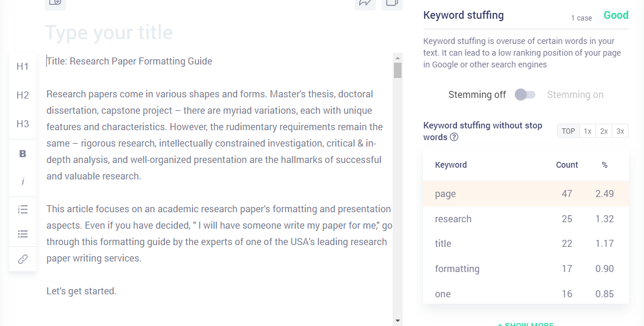644x326 pixels.
Task: Expand keyword list with Show More
Action: [x=525, y=324]
